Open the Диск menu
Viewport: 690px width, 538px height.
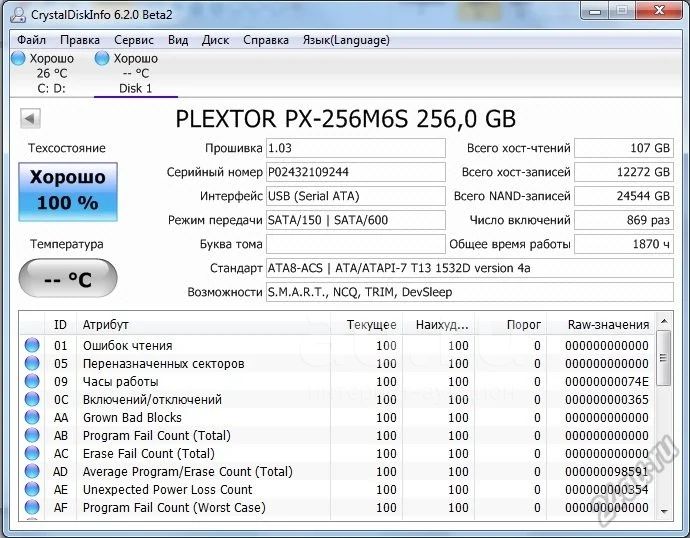[x=215, y=40]
